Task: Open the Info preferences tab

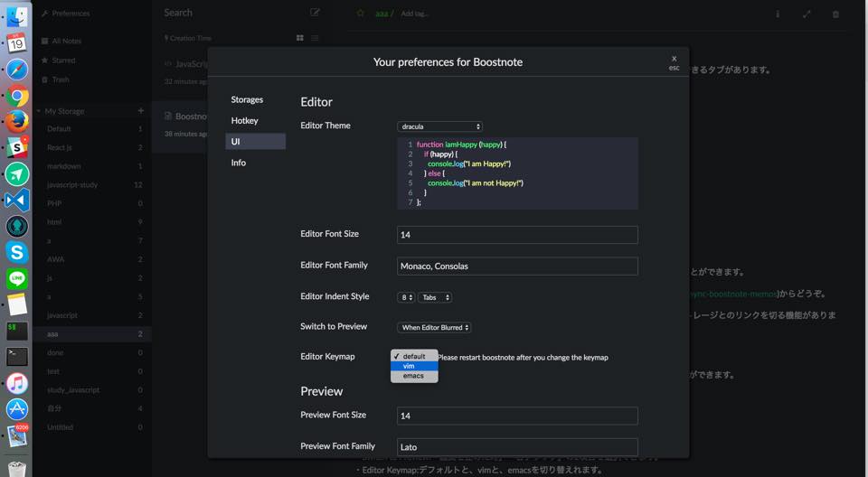Action: [239, 163]
